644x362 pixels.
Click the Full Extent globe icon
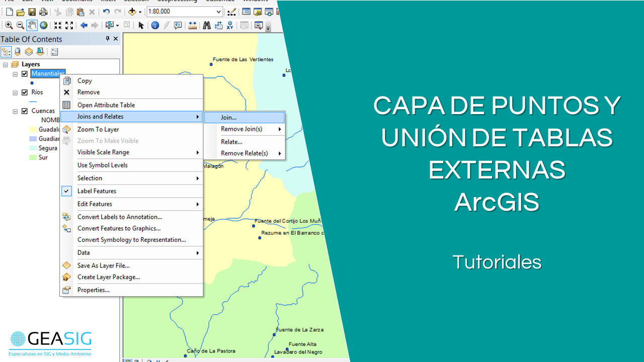click(x=44, y=25)
